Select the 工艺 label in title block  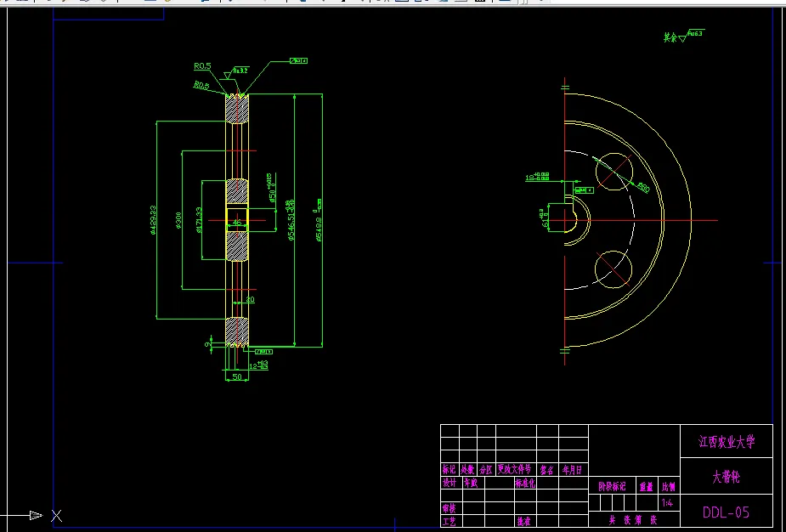point(450,522)
